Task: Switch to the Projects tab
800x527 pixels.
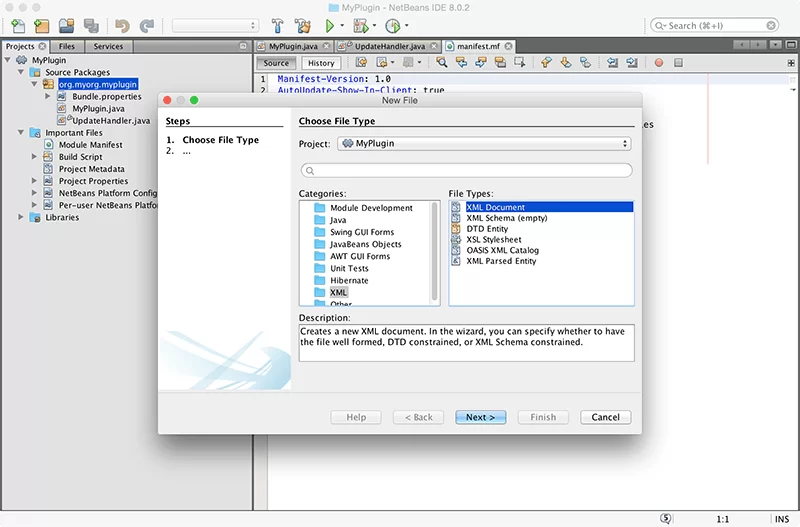Action: 20,46
